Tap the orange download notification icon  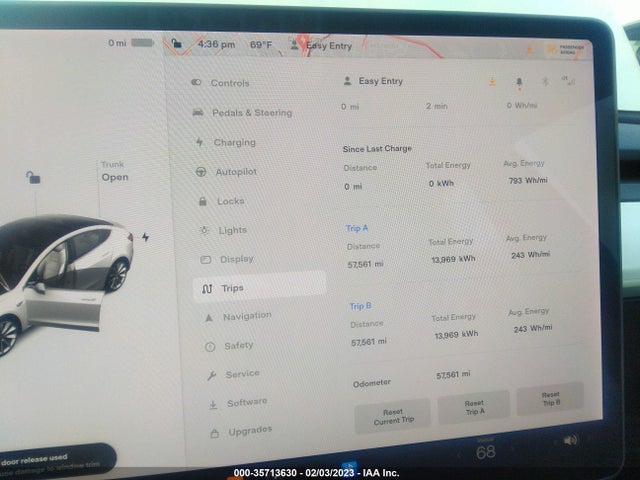(492, 82)
